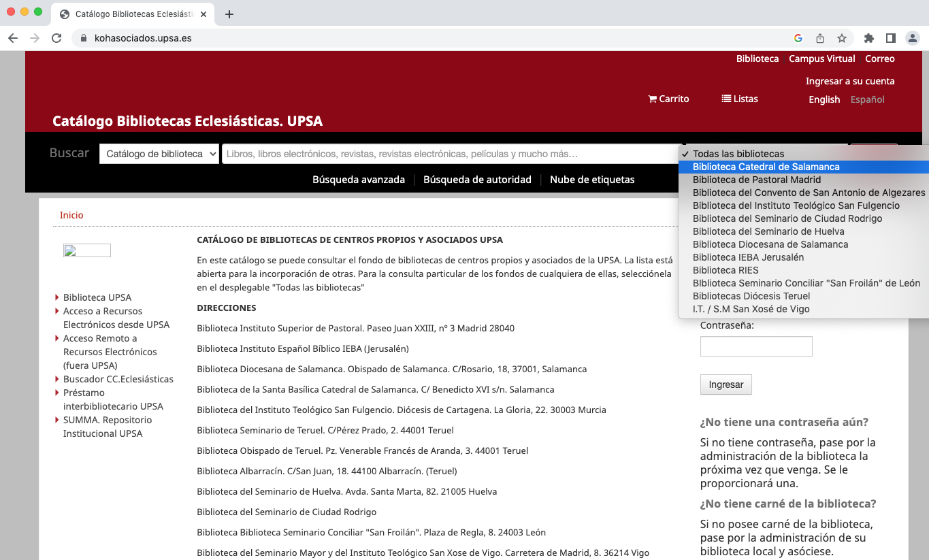This screenshot has width=929, height=560.
Task: Bookmark this page with star icon
Action: coord(842,38)
